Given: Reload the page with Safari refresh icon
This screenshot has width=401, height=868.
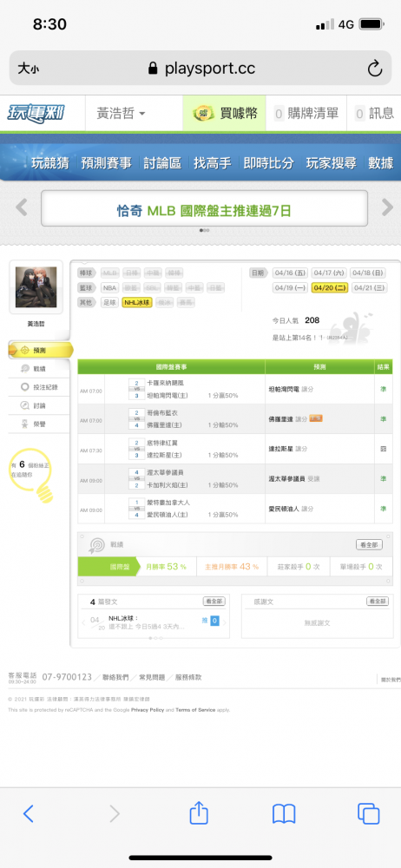Looking at the screenshot, I should pyautogui.click(x=375, y=69).
